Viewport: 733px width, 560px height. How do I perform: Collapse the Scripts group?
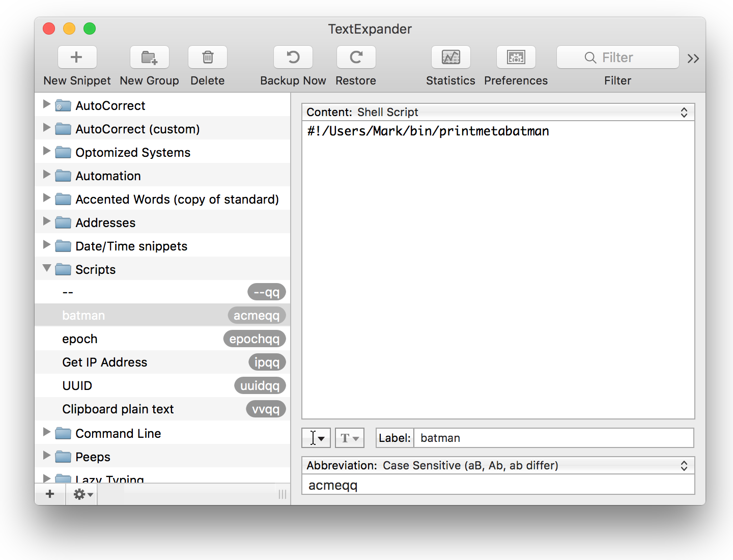click(46, 268)
